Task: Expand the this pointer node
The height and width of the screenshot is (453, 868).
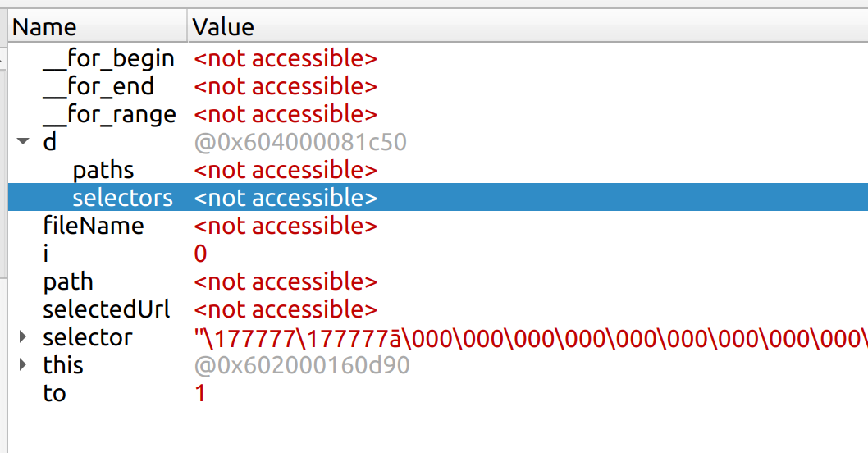Action: tap(23, 364)
